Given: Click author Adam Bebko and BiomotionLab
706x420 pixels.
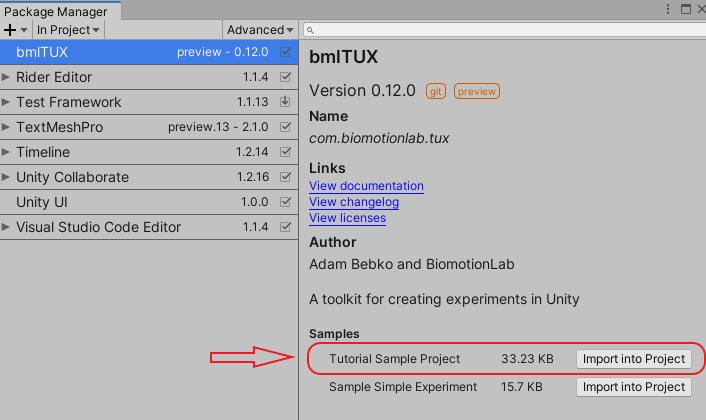Looking at the screenshot, I should (412, 264).
